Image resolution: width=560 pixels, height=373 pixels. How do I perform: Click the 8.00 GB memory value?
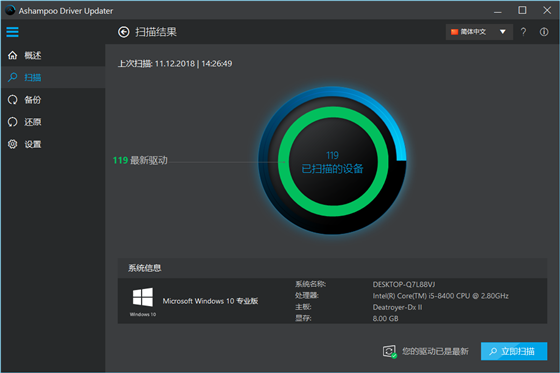385,318
